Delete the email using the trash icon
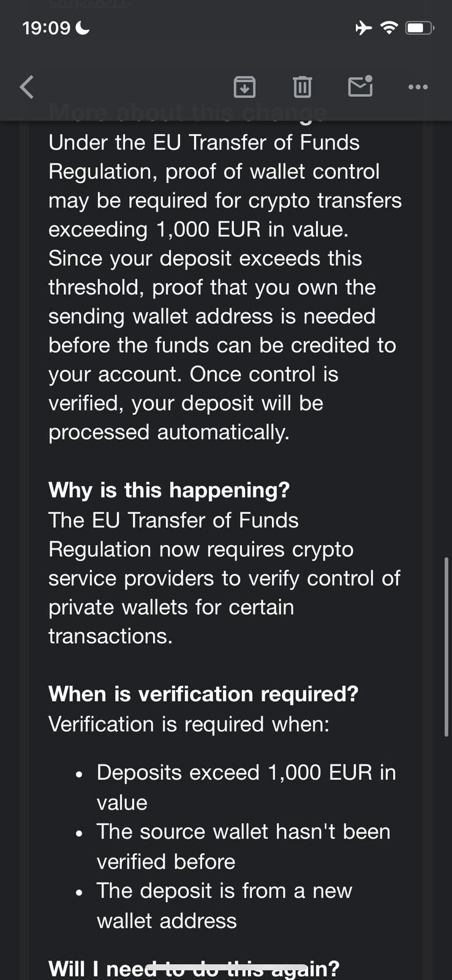Viewport: 452px width, 980px height. tap(302, 87)
